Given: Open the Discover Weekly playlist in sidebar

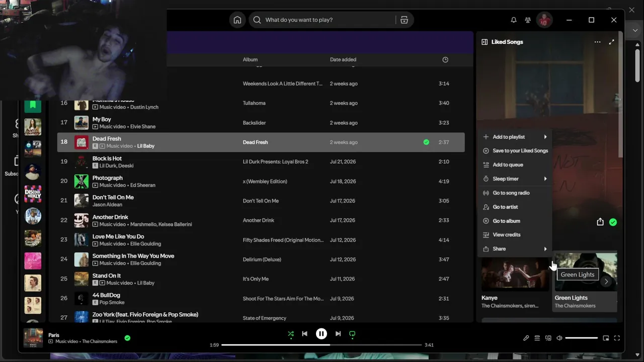Looking at the screenshot, I should [33, 194].
